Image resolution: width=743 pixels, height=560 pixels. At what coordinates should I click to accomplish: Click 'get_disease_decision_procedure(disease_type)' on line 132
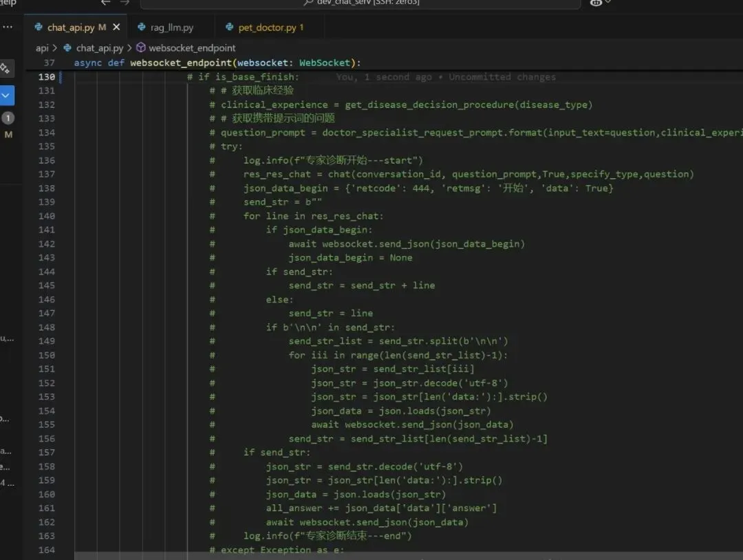click(469, 105)
